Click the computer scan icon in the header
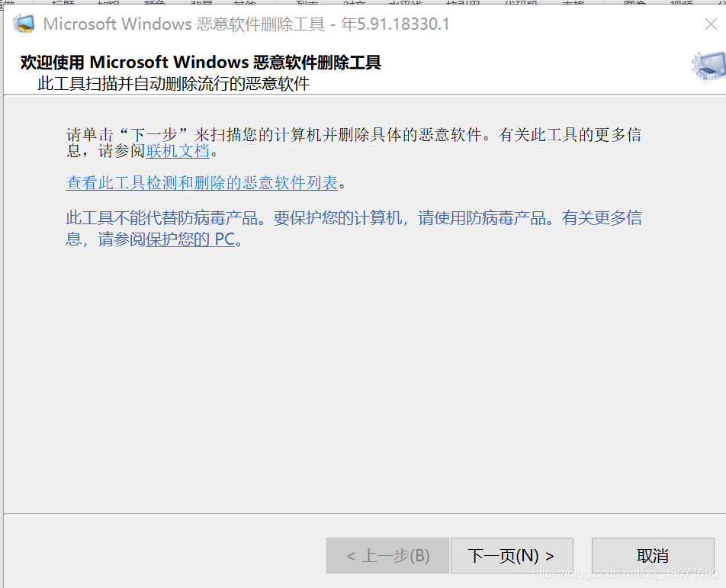The image size is (726, 588). pos(708,66)
